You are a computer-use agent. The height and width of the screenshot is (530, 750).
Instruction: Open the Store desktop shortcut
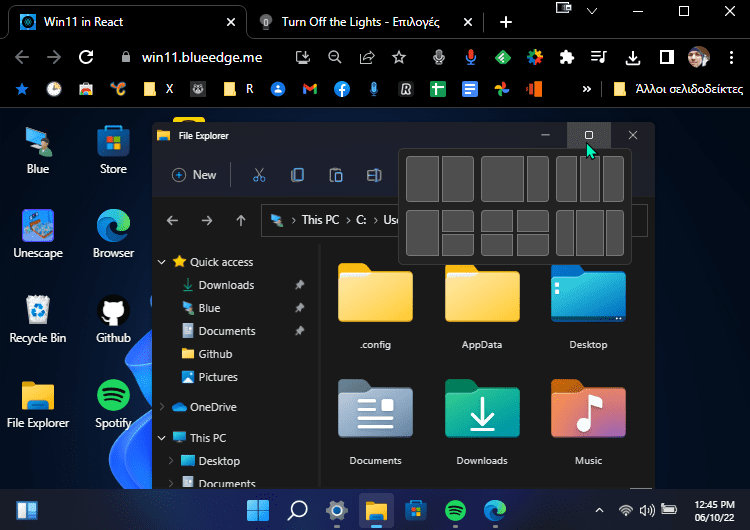[x=113, y=151]
